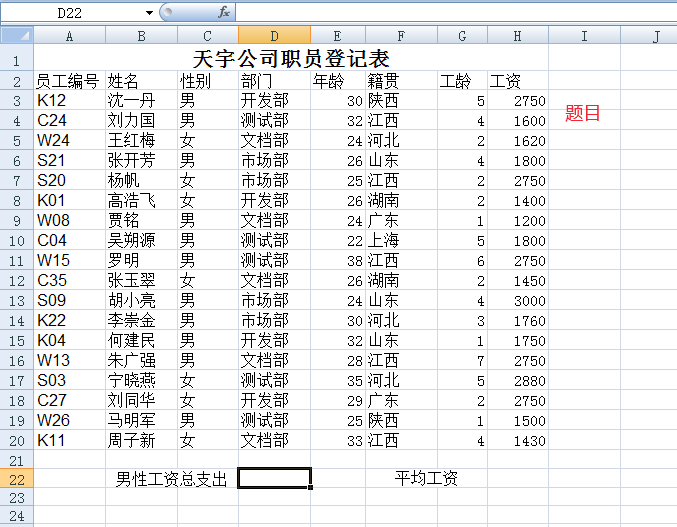Click the name cell 周子新
The image size is (677, 527).
(x=142, y=440)
